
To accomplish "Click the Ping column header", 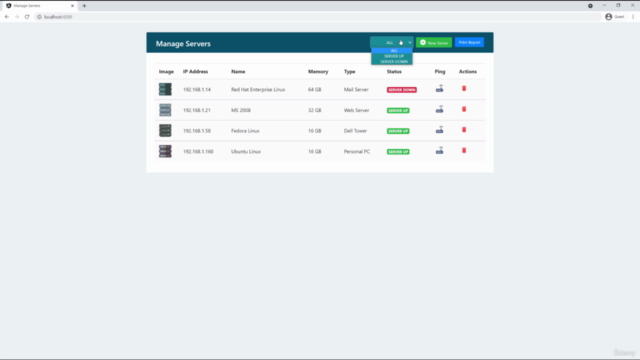I will click(440, 71).
